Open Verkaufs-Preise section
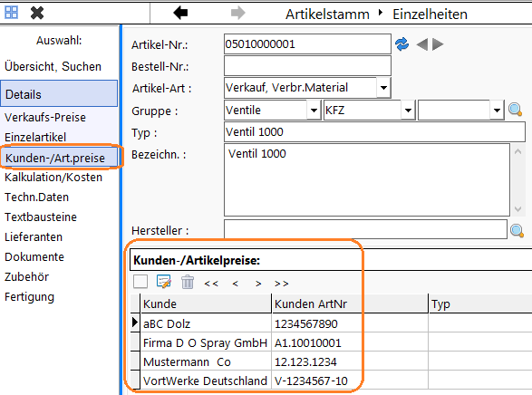 [x=45, y=117]
